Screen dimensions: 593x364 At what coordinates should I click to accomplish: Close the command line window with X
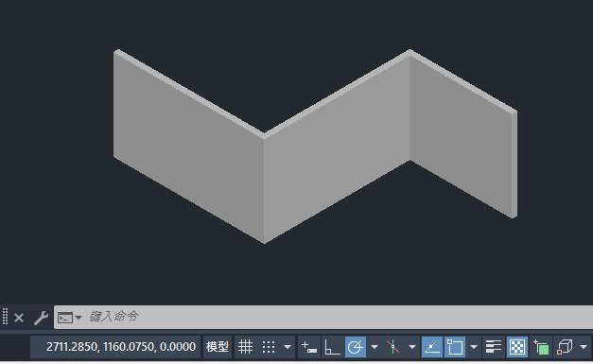[x=19, y=318]
